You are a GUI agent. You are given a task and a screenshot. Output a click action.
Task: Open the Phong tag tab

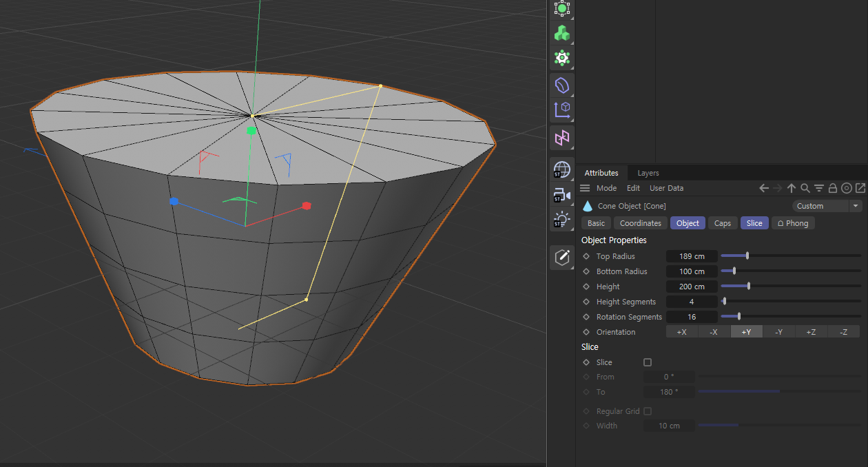pos(793,223)
